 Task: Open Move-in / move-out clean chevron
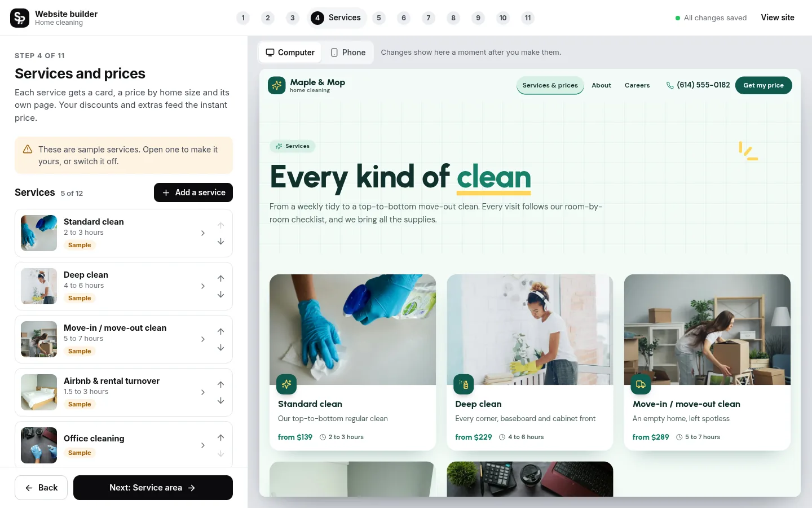[x=203, y=339]
